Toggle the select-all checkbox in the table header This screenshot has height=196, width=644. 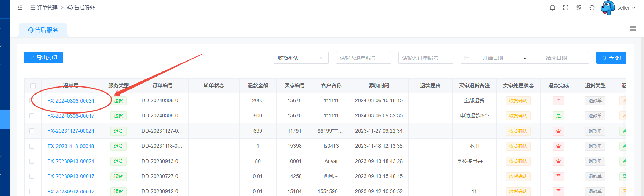click(33, 85)
